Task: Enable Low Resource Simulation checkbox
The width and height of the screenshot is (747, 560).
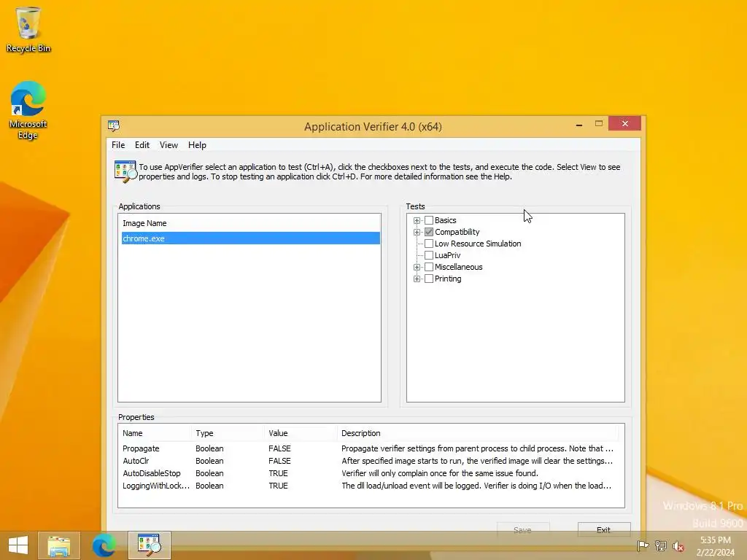Action: (429, 244)
